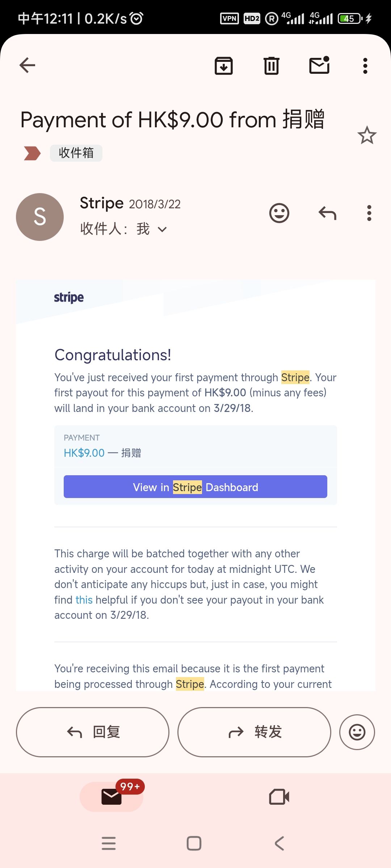This screenshot has height=868, width=391.
Task: Toggle the importance marker beside 收件箱
Action: 32,153
